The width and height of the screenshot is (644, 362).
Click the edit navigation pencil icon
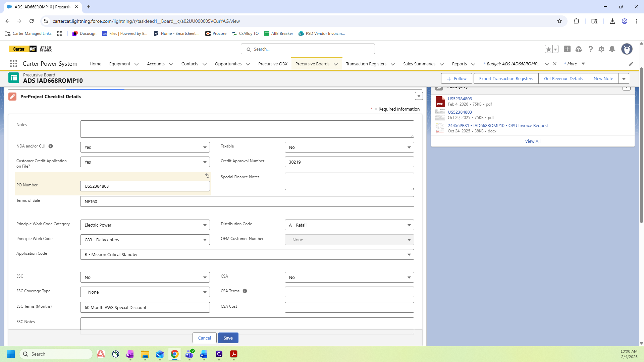click(631, 64)
